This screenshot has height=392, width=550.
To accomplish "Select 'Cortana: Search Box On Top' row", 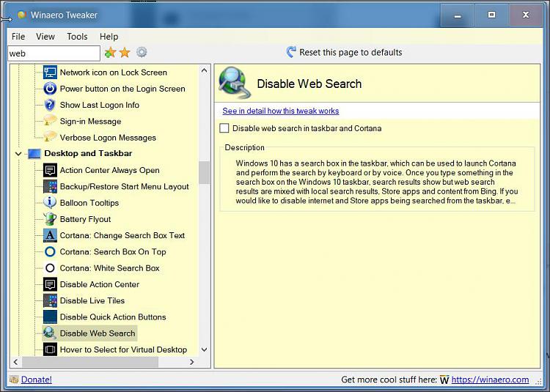I will click(113, 251).
